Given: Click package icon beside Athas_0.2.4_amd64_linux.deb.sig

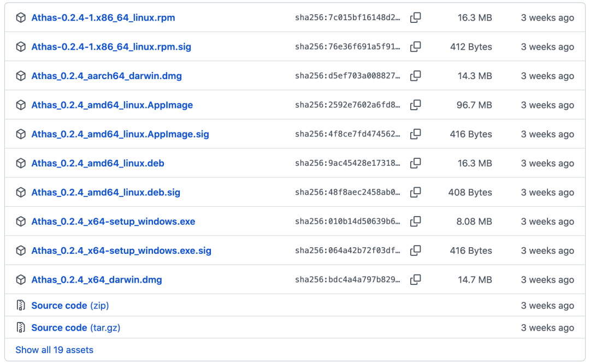Looking at the screenshot, I should coord(21,192).
